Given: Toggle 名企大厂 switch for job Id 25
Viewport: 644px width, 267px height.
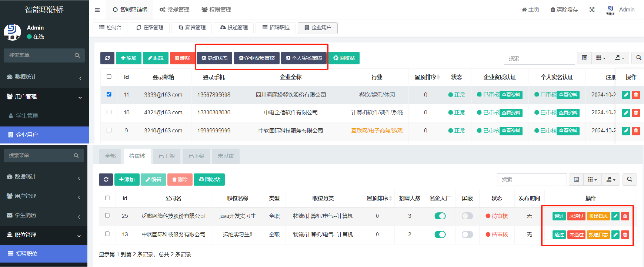Looking at the screenshot, I should point(440,216).
